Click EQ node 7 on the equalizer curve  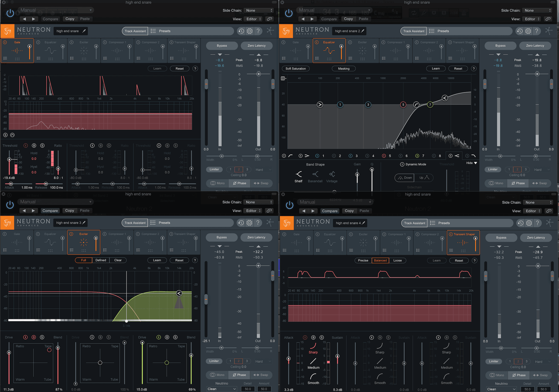click(x=430, y=104)
